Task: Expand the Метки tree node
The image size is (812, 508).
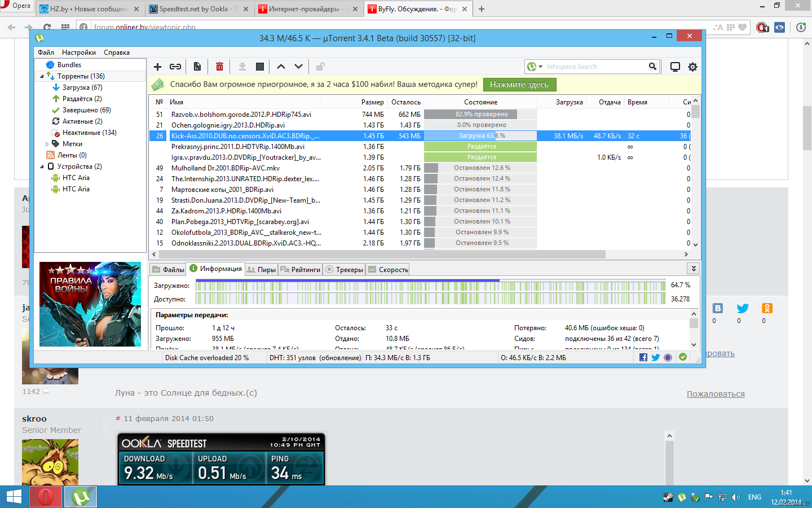Action: click(47, 144)
